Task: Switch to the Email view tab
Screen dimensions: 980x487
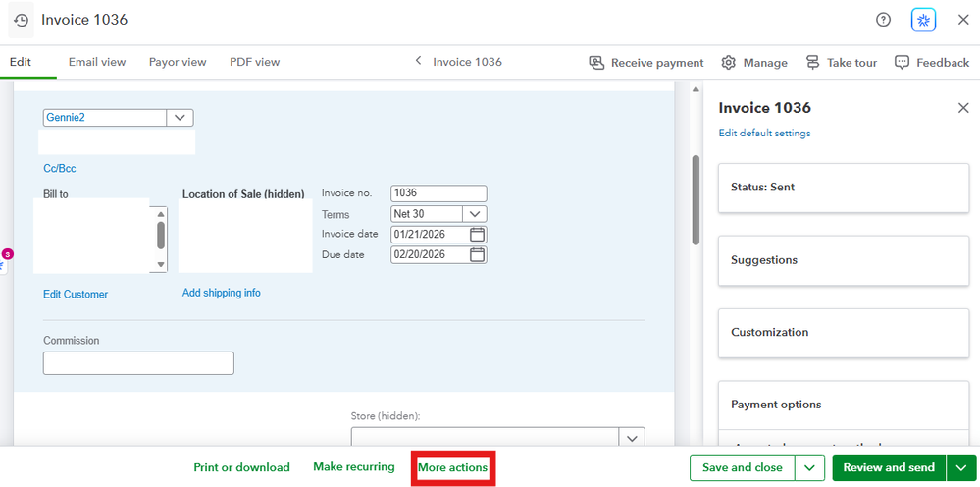Action: [x=97, y=62]
